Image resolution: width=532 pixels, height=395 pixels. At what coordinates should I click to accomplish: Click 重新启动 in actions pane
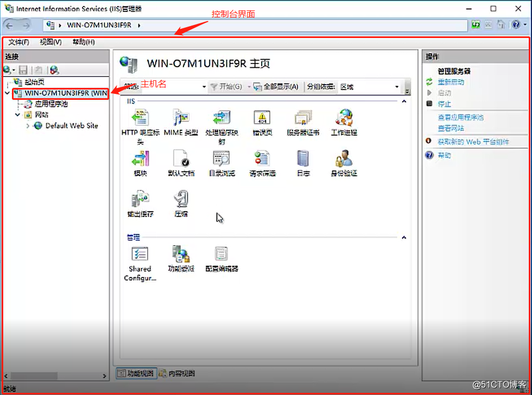[451, 82]
